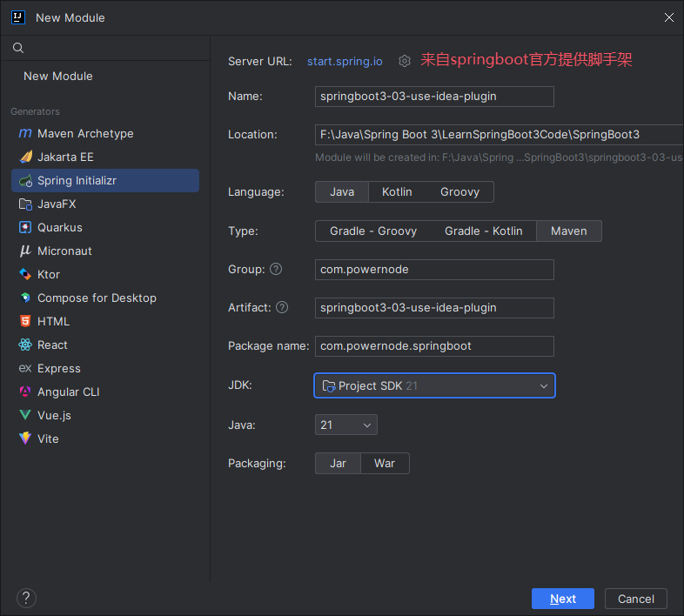Select Kotlin as the language
This screenshot has width=684, height=616.
[397, 192]
